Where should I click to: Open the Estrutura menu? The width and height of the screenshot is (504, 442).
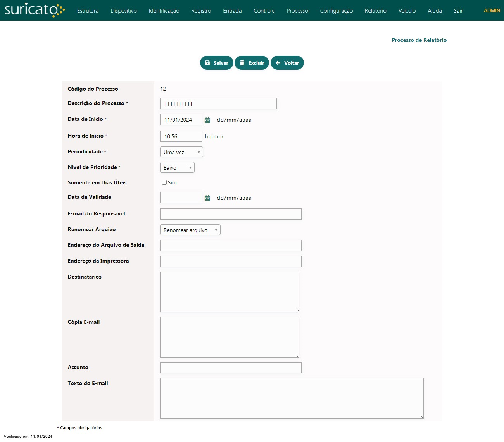tap(88, 11)
